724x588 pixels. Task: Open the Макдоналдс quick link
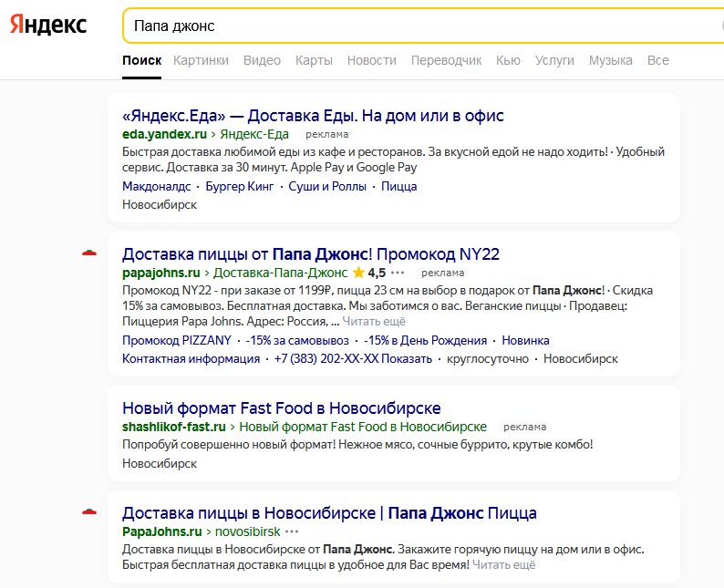(157, 187)
